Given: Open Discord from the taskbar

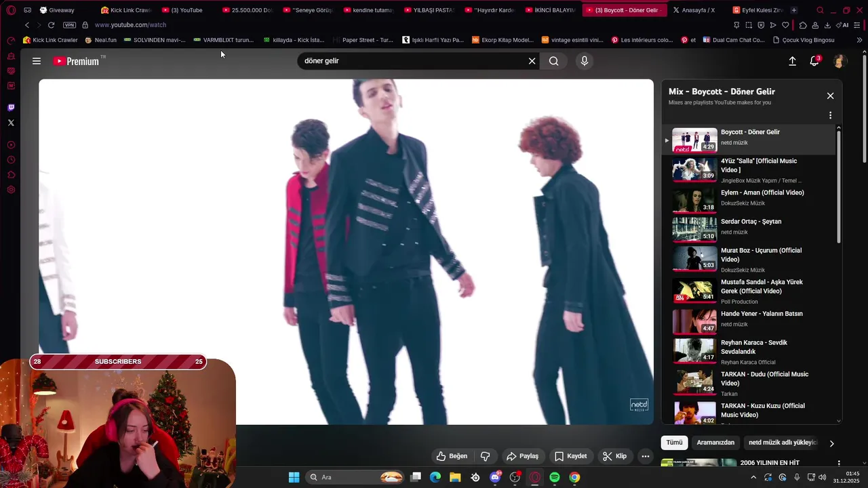Looking at the screenshot, I should click(x=495, y=477).
